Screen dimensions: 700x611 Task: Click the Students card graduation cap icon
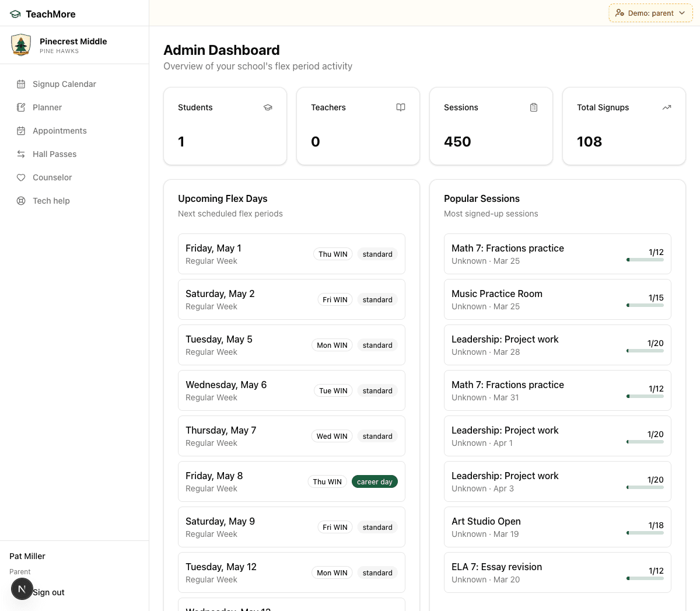(268, 107)
